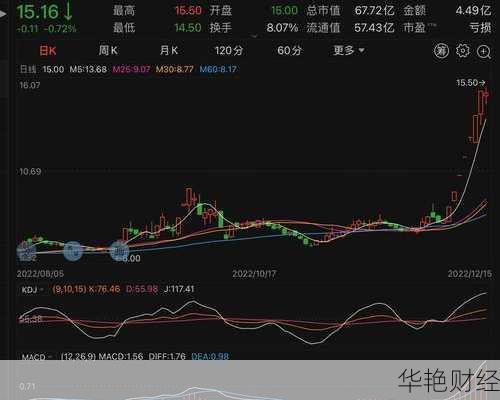Screen dimensions: 500x400
Task: Click the current price 15.16
Action: [38, 12]
